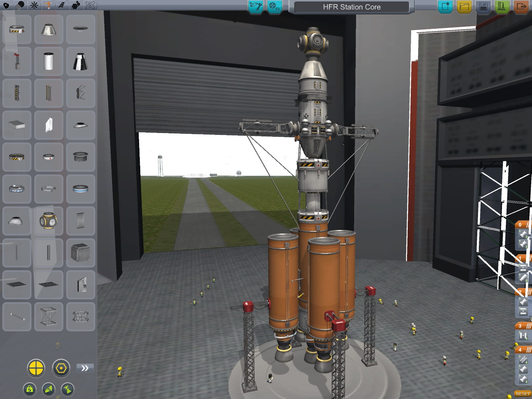Open the fuel tank parts category
The width and height of the screenshot is (532, 399).
[x=20, y=5]
